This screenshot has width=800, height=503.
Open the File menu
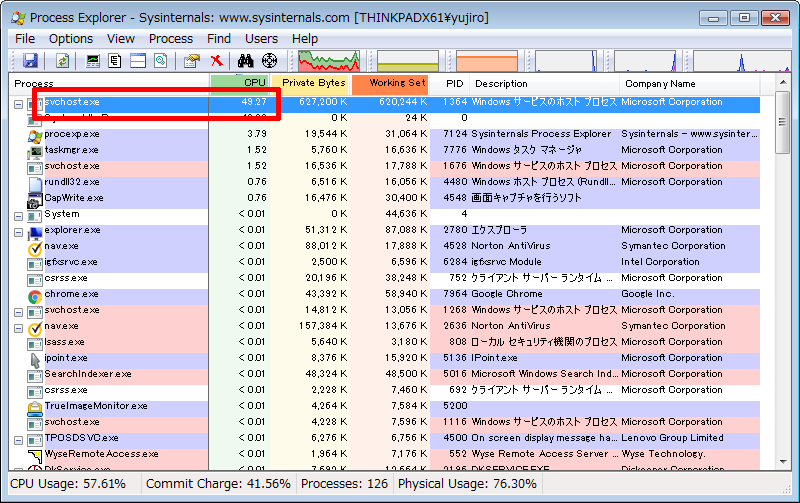(x=24, y=39)
